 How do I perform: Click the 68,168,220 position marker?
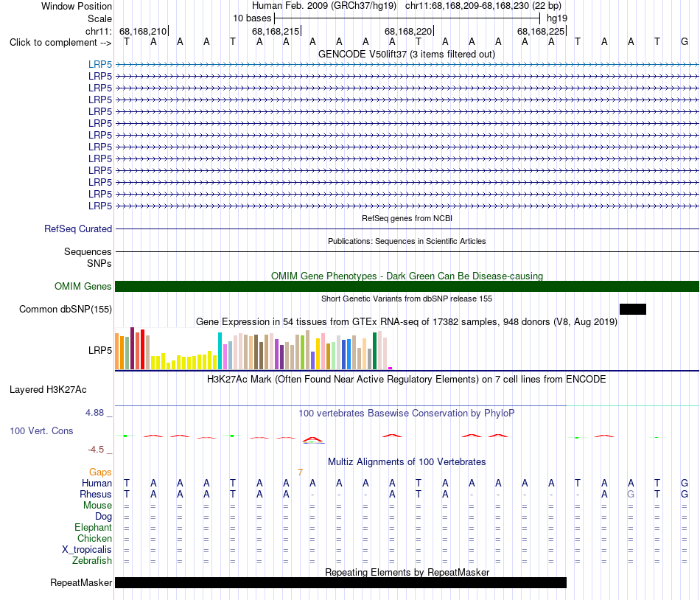click(408, 31)
